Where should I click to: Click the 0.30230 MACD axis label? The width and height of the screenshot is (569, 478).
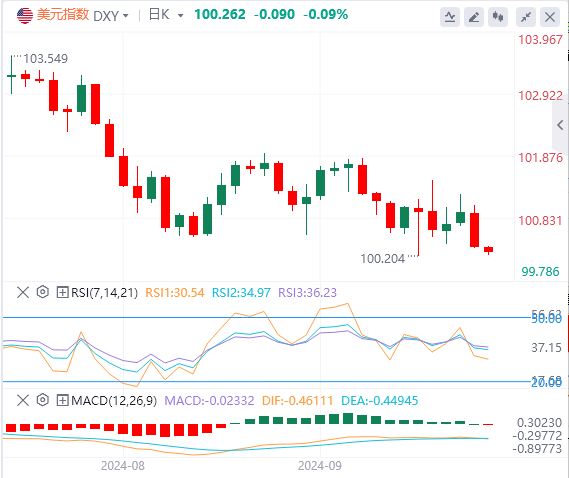pos(539,423)
